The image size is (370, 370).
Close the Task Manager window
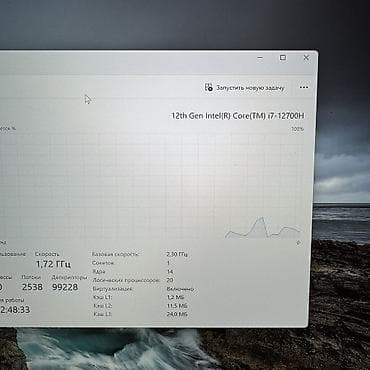click(306, 58)
